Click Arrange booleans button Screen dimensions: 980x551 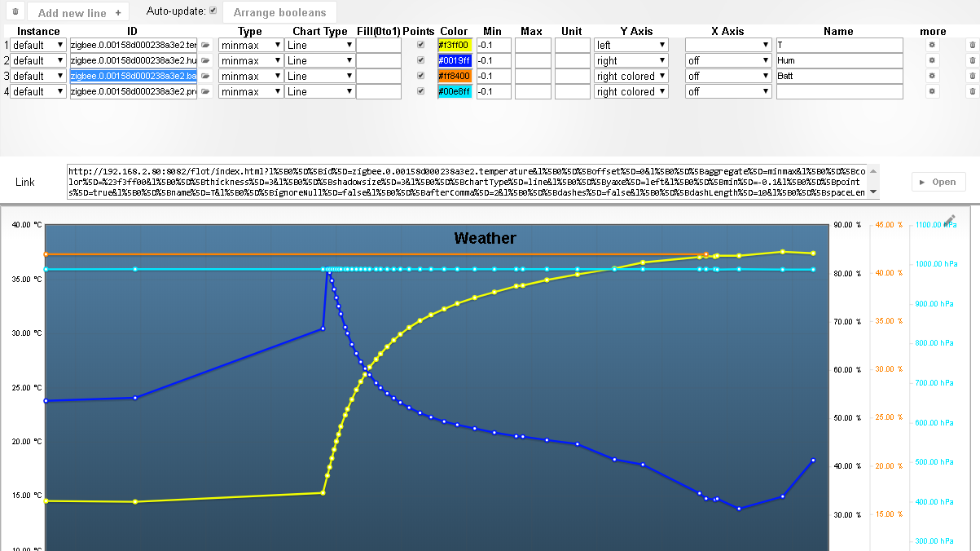(x=280, y=13)
